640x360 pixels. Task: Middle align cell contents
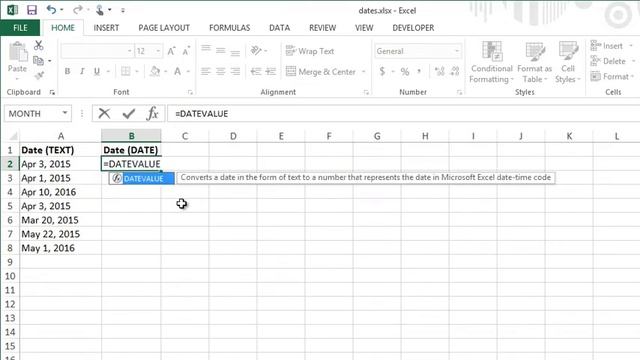click(220, 51)
